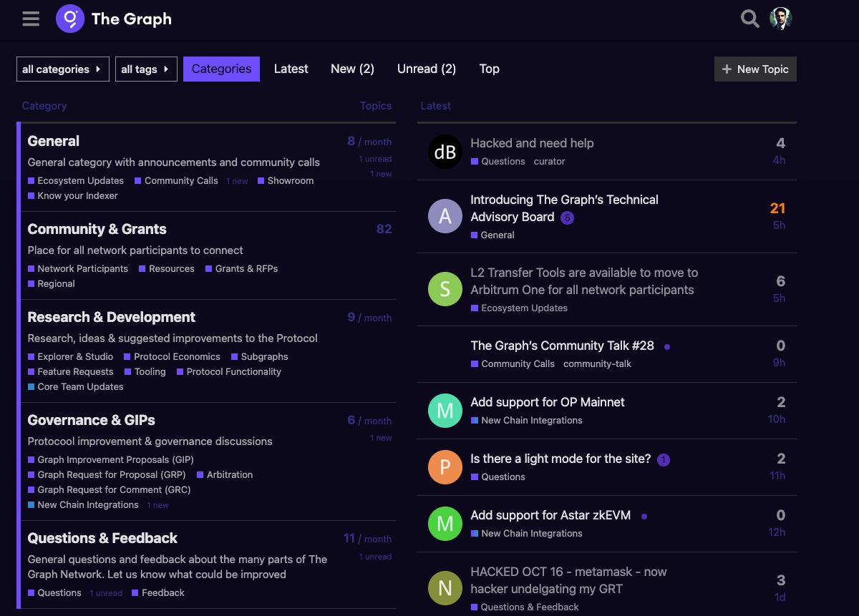Open Graph Improvement Proposals (GIP) subcategory
The height and width of the screenshot is (616, 859).
(111, 460)
